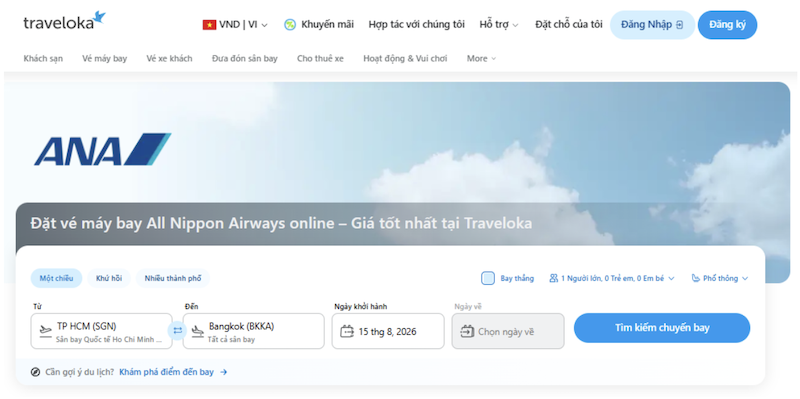Expand the More navigation menu
The width and height of the screenshot is (800, 399).
pos(481,59)
